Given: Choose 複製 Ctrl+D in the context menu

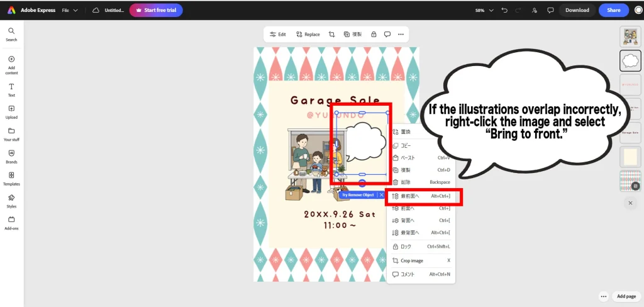Looking at the screenshot, I should tap(421, 170).
